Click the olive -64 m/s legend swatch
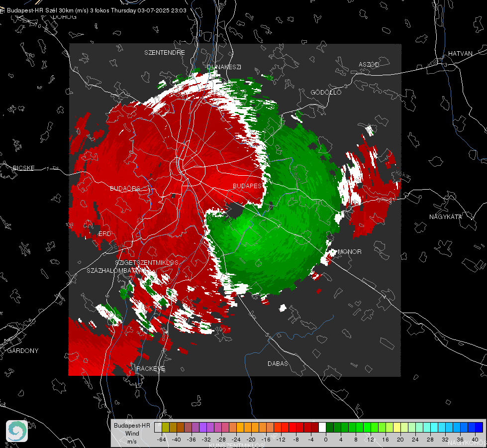The height and width of the screenshot is (448, 487). [166, 428]
